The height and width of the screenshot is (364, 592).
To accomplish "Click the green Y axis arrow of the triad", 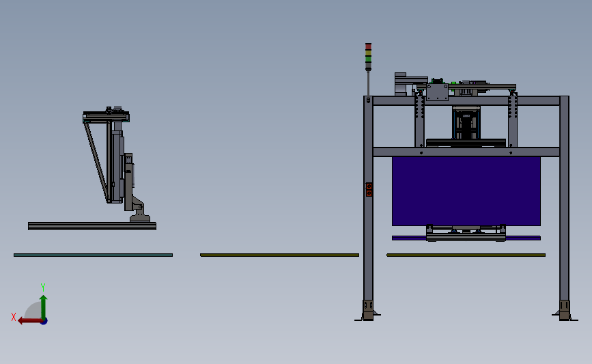I will click(44, 307).
